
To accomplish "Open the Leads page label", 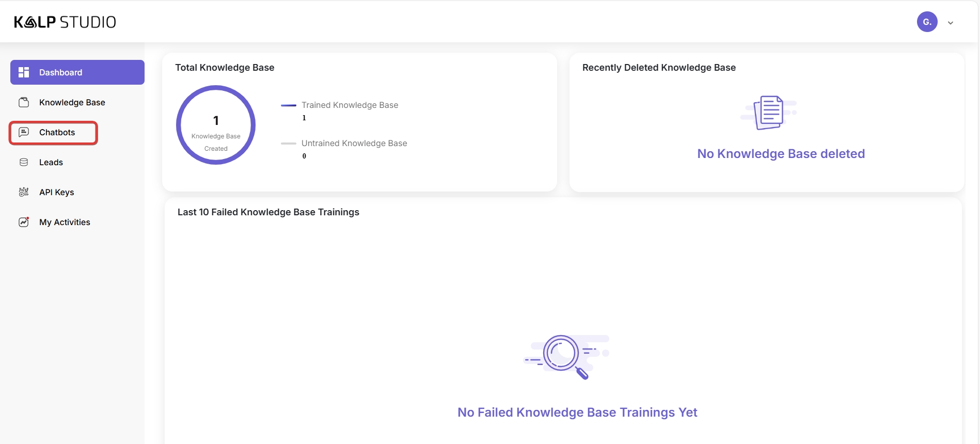I will click(x=51, y=162).
